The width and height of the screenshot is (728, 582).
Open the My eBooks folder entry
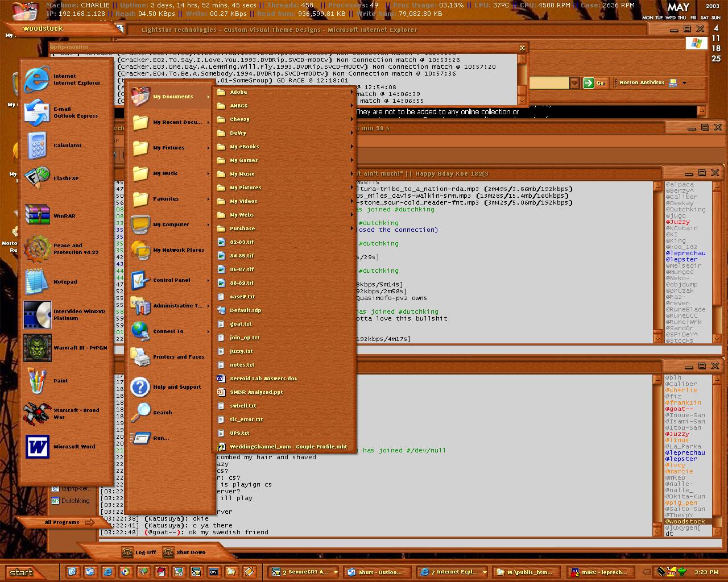(x=284, y=147)
